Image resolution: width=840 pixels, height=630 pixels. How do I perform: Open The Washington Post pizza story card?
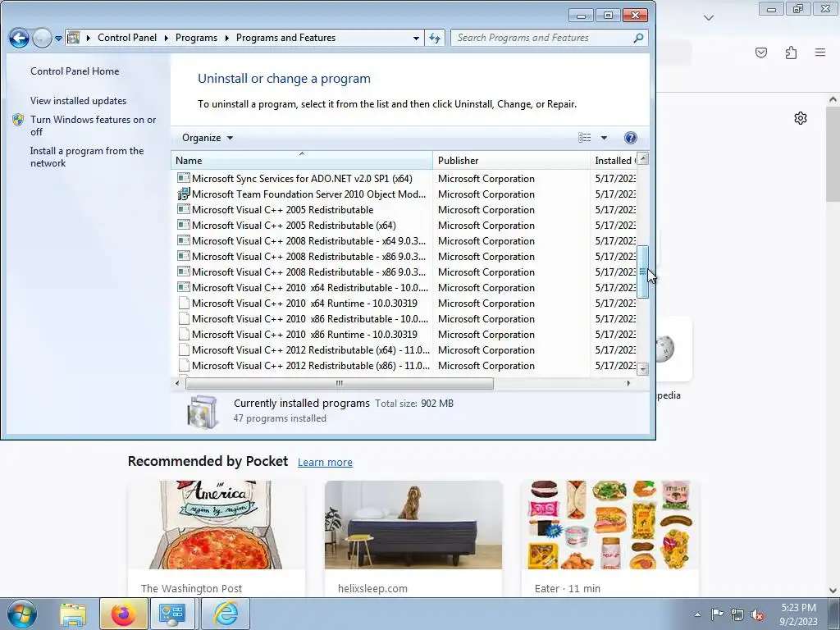[217, 538]
